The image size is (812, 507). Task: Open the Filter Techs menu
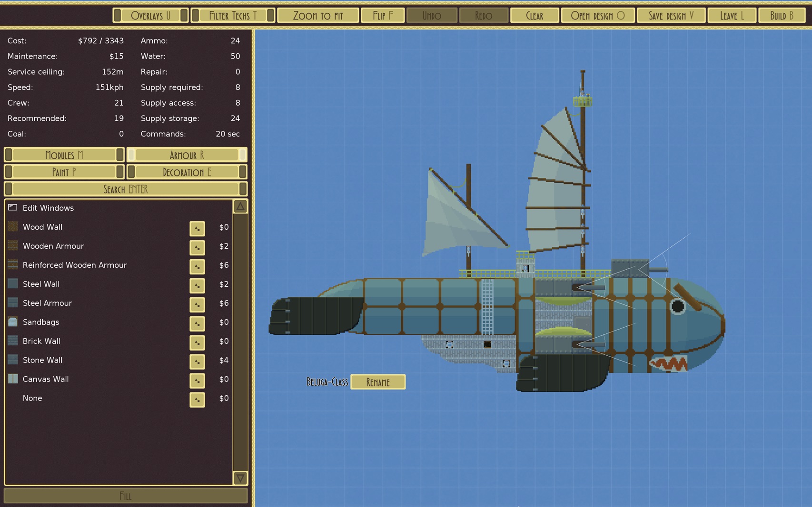click(233, 16)
